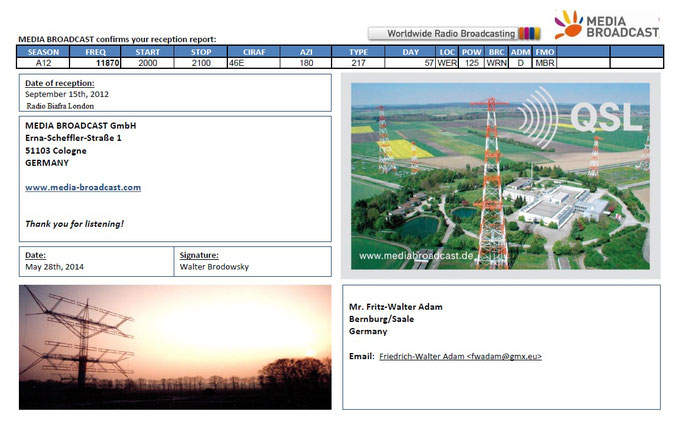
Task: Open the www.media-broadcast.com link
Action: pos(83,187)
